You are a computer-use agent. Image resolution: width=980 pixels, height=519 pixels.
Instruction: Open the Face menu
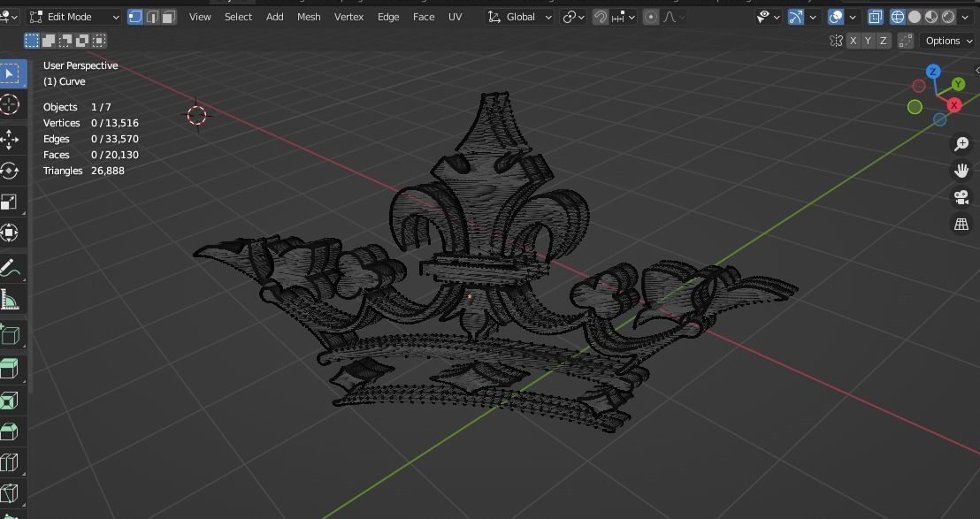tap(424, 17)
